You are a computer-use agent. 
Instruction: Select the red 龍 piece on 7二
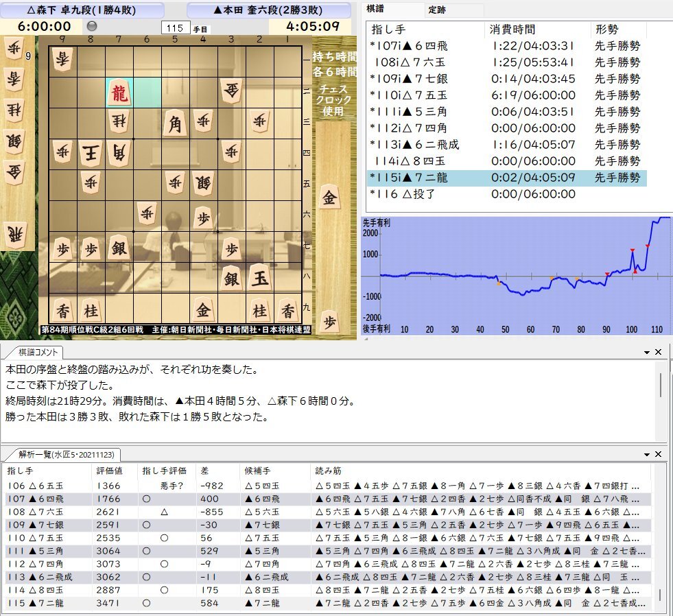(119, 93)
